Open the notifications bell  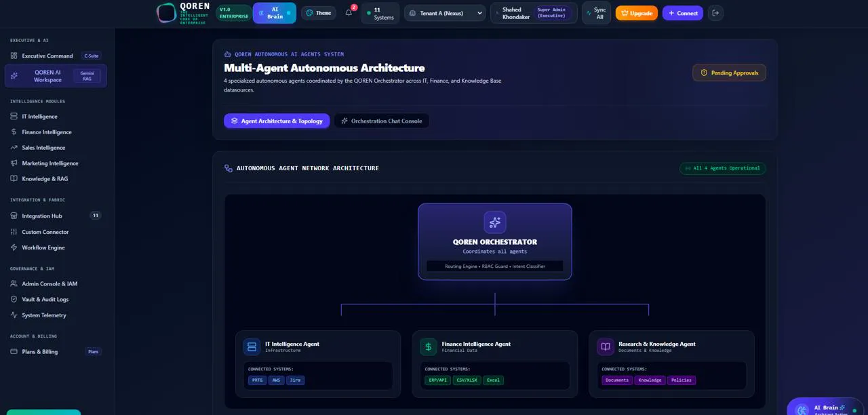pos(349,13)
